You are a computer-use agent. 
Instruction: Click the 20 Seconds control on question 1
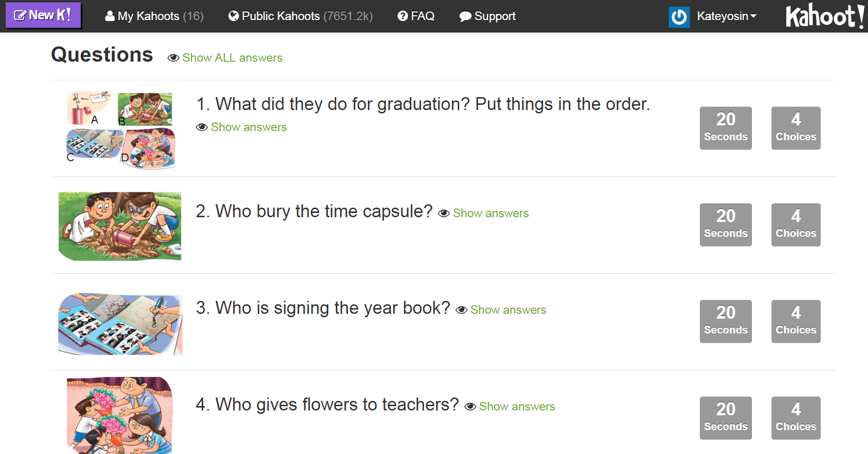725,128
